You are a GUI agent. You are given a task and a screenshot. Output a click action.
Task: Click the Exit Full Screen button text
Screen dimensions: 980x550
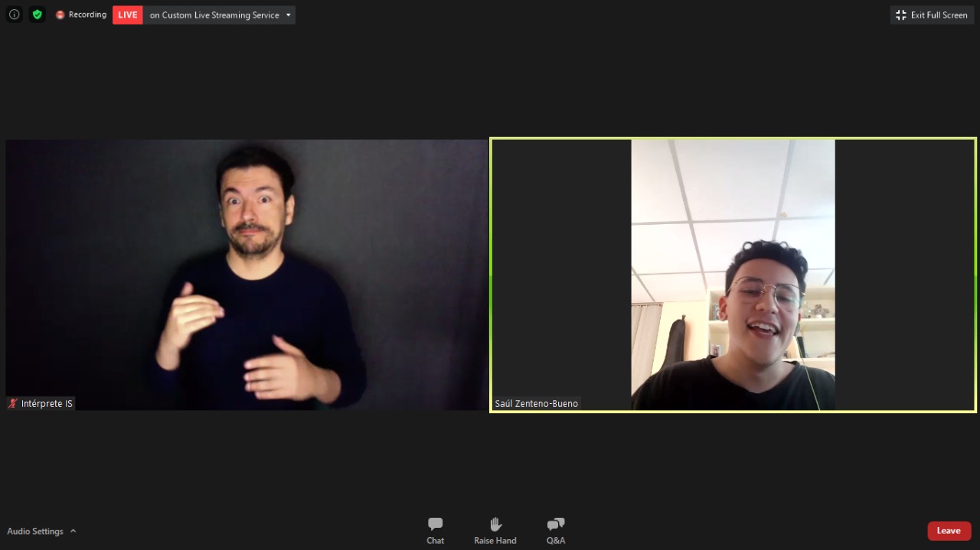click(939, 15)
